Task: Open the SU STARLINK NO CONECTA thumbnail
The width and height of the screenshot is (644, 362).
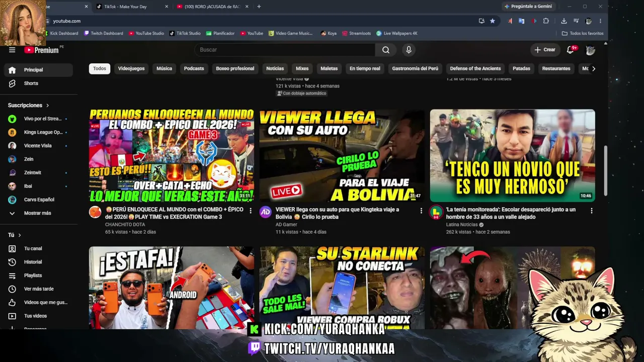Action: tap(342, 288)
